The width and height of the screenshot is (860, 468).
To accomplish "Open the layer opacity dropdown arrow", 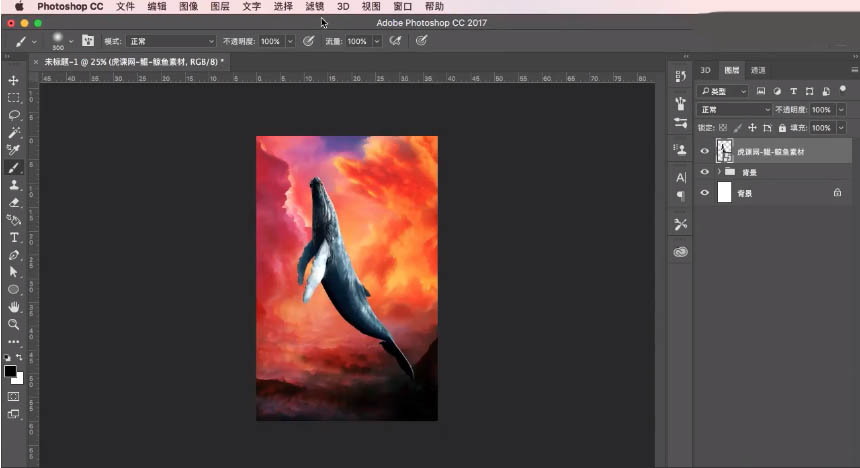I will pyautogui.click(x=841, y=110).
